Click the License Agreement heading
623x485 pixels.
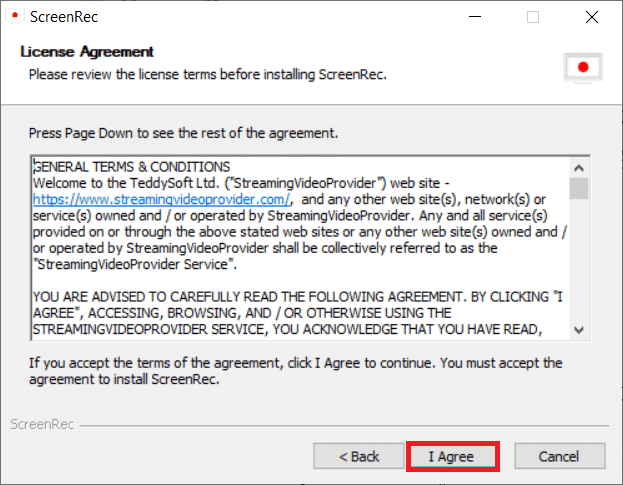tap(87, 51)
